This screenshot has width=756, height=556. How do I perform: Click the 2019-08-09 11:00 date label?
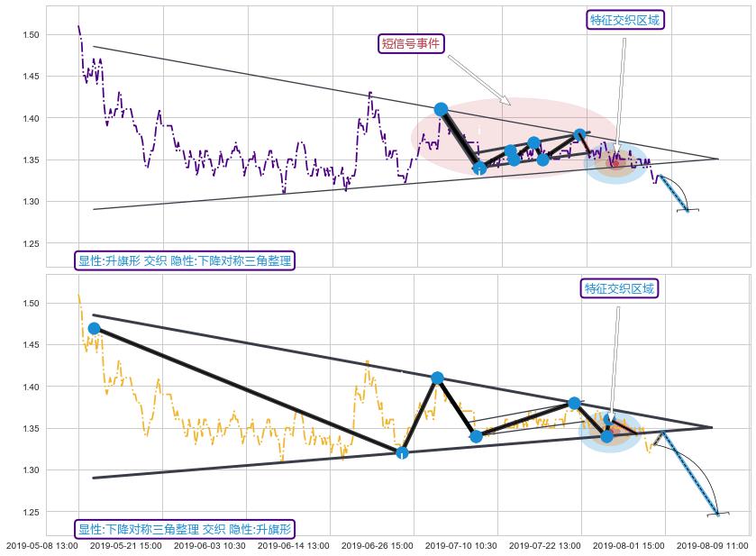click(712, 545)
